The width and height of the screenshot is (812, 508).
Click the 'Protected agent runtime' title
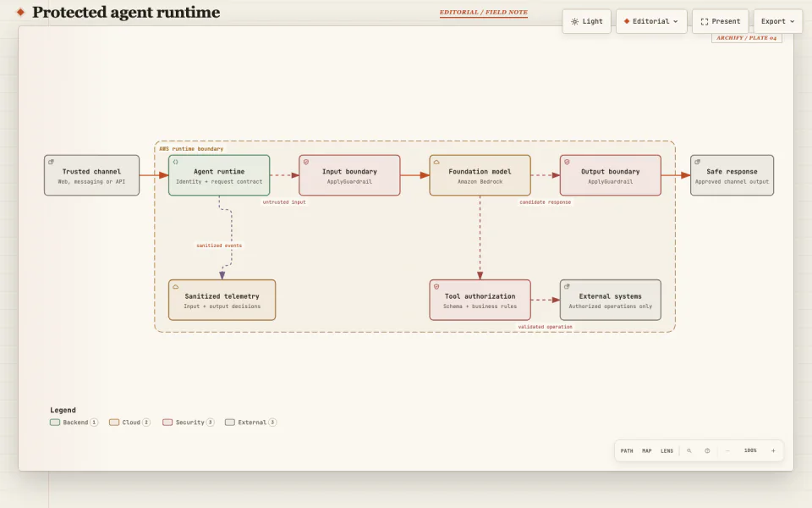126,13
